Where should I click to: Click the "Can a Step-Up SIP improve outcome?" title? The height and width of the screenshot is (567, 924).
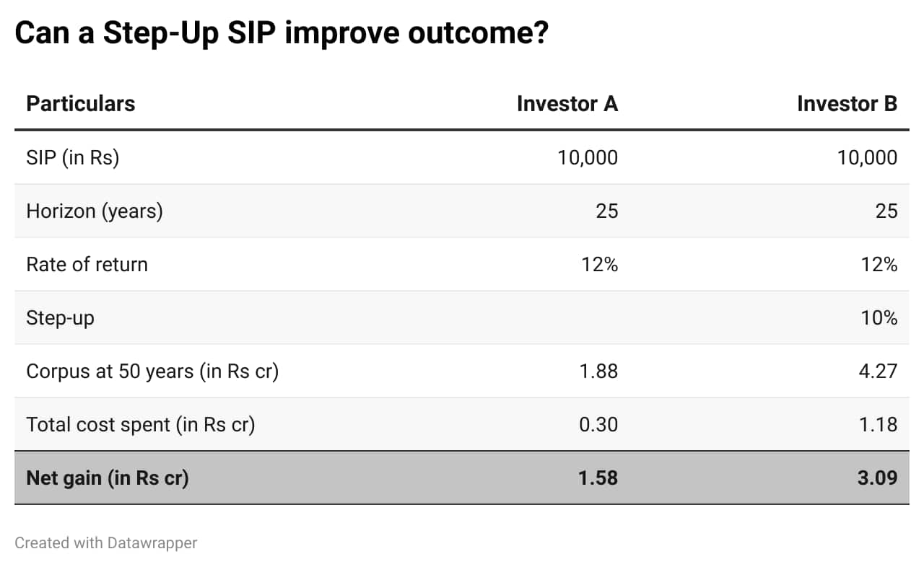pos(282,34)
